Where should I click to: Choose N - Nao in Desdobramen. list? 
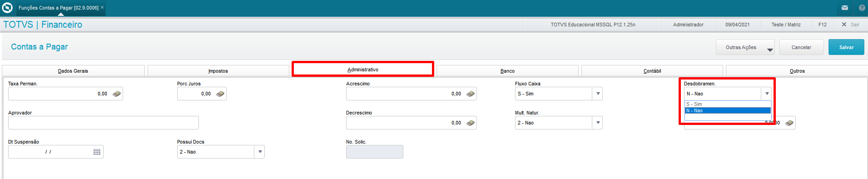click(728, 110)
